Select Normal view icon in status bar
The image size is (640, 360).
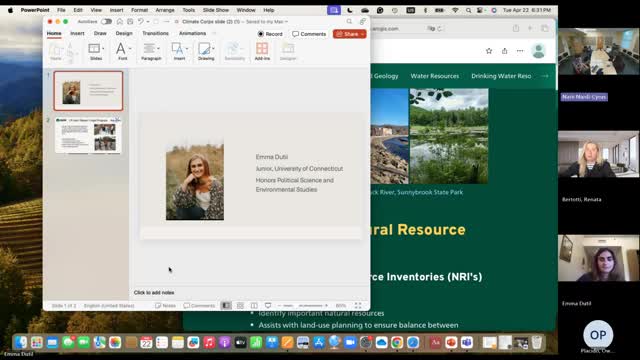(x=226, y=306)
